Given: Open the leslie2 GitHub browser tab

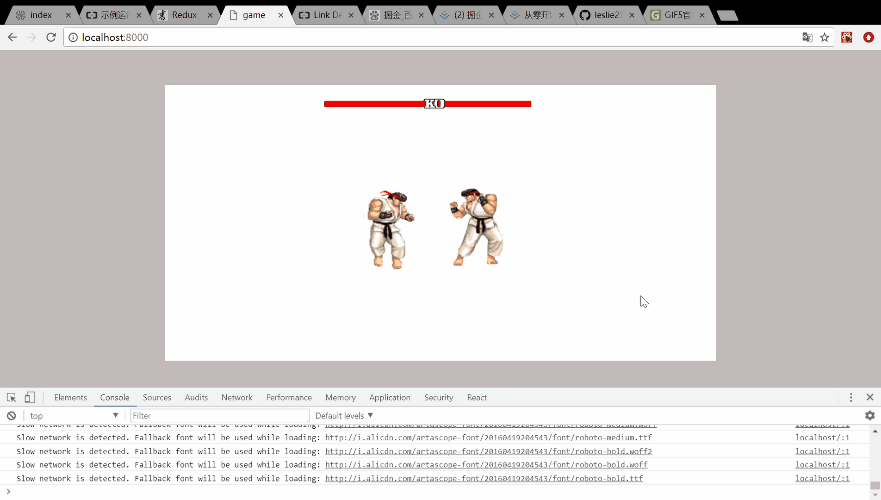Looking at the screenshot, I should [608, 15].
